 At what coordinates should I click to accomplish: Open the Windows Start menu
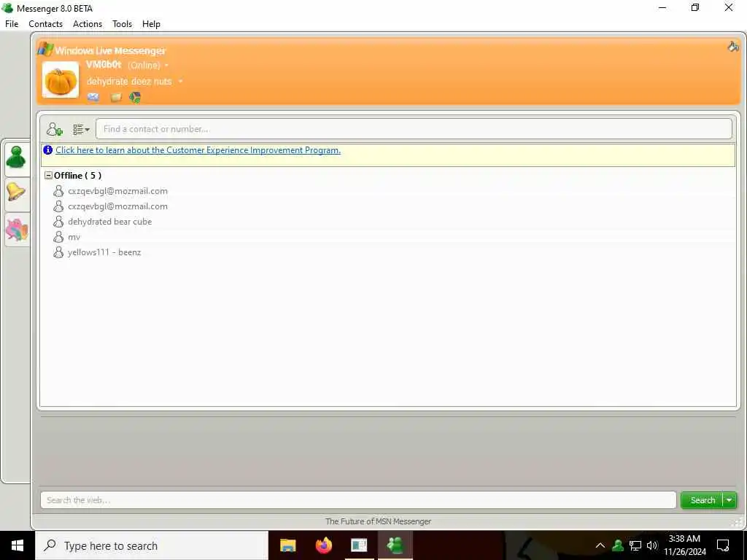tap(18, 545)
